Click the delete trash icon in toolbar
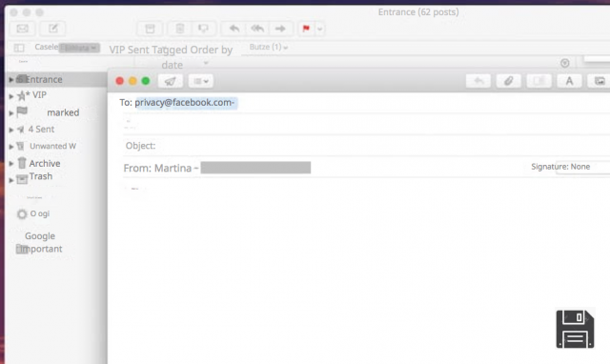610x364 pixels. pyautogui.click(x=180, y=29)
